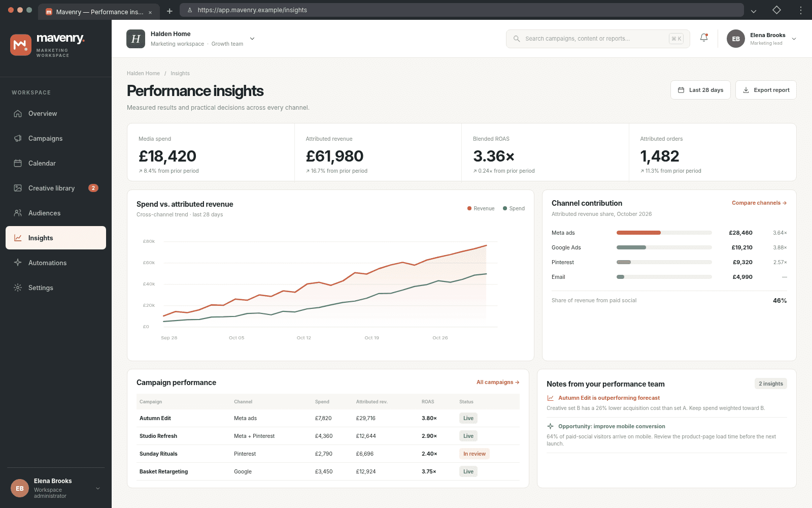This screenshot has height=508, width=812.
Task: Click the Meta ads contribution bar
Action: tap(664, 233)
